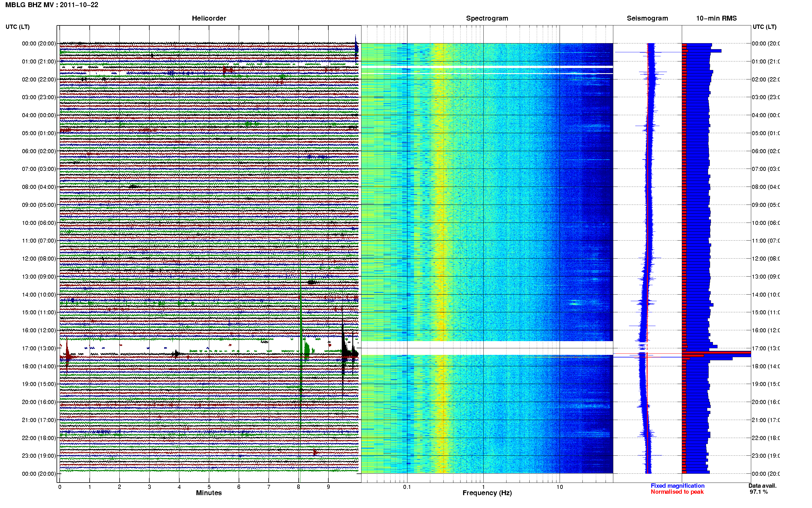
Task: Click the left '11:00 (07:00)' time label
Action: pyautogui.click(x=39, y=241)
